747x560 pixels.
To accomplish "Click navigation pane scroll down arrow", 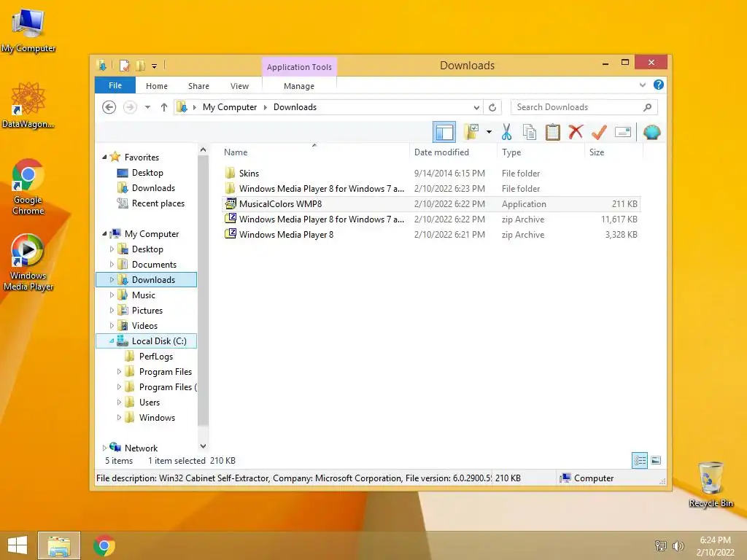I will pos(203,446).
